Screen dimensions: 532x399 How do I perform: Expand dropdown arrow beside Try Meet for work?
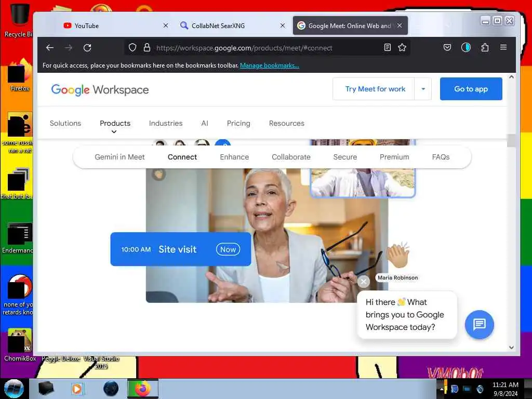(x=423, y=89)
